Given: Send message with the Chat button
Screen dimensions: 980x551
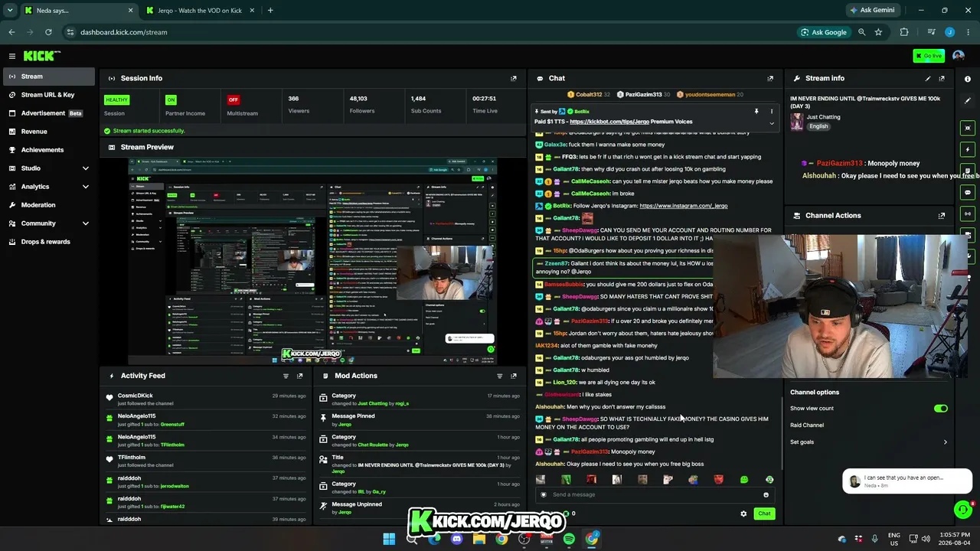Looking at the screenshot, I should coord(764,514).
